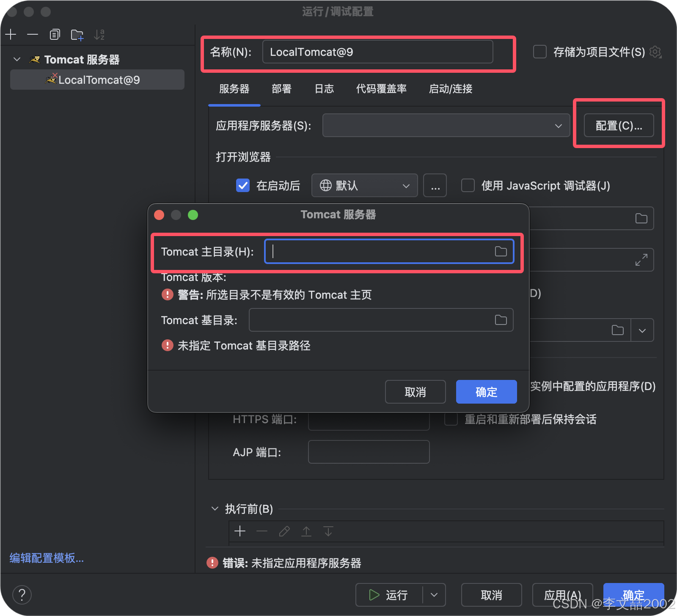Image resolution: width=677 pixels, height=616 pixels.
Task: Cancel the Tomcat server dialog
Action: click(416, 392)
